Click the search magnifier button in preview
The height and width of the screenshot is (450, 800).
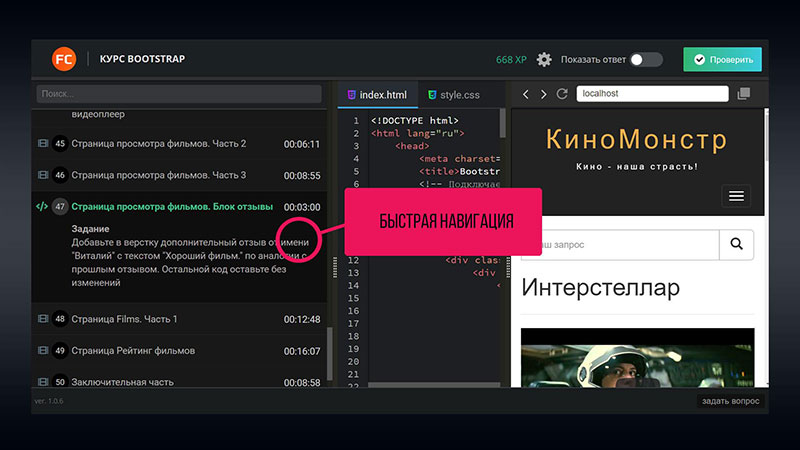tap(736, 243)
